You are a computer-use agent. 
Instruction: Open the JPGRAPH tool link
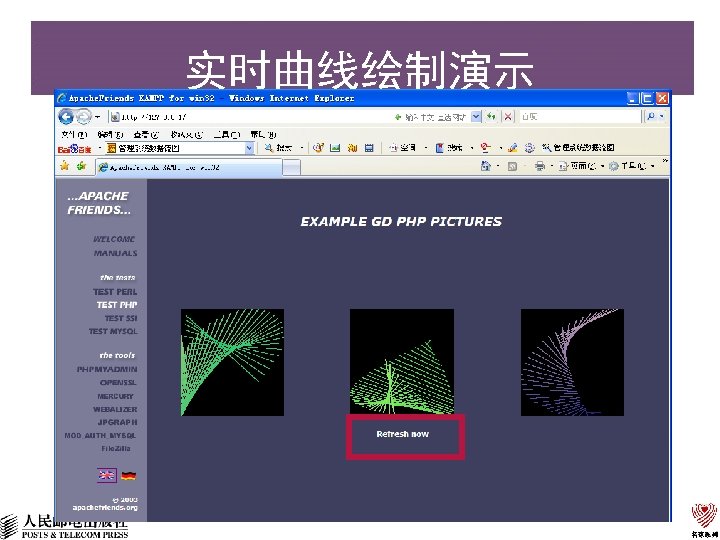coord(117,422)
